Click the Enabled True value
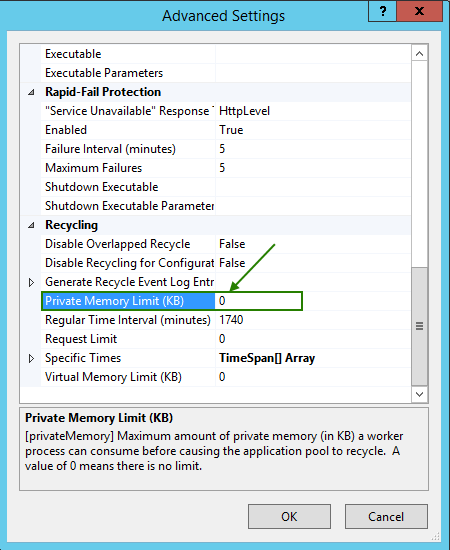This screenshot has width=450, height=550. click(x=231, y=130)
